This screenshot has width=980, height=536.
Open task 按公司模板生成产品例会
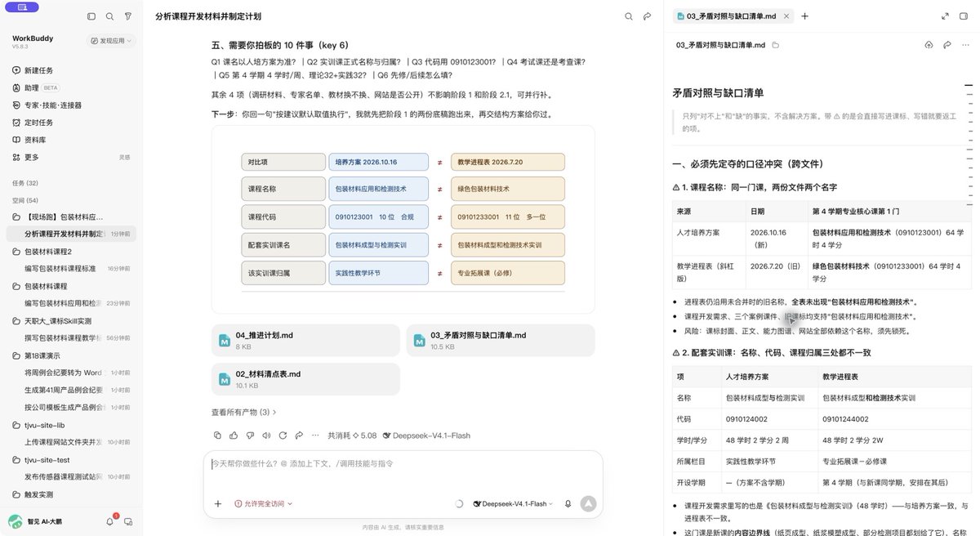point(71,407)
